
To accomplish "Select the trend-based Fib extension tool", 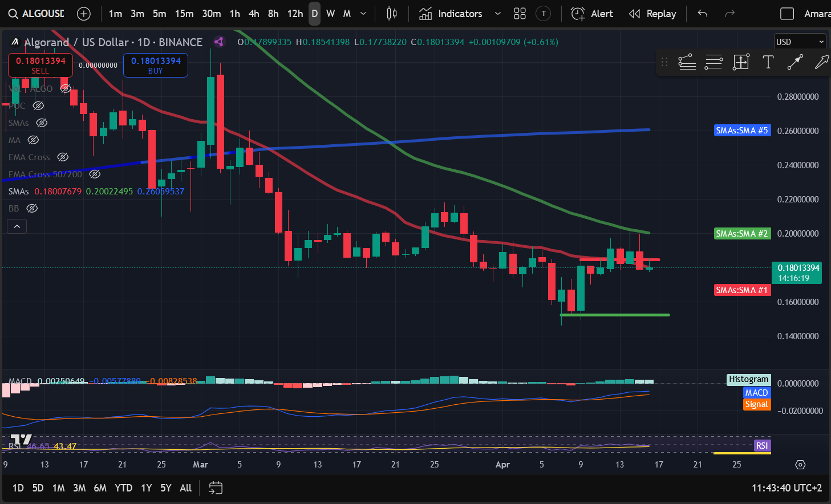I will (x=687, y=62).
